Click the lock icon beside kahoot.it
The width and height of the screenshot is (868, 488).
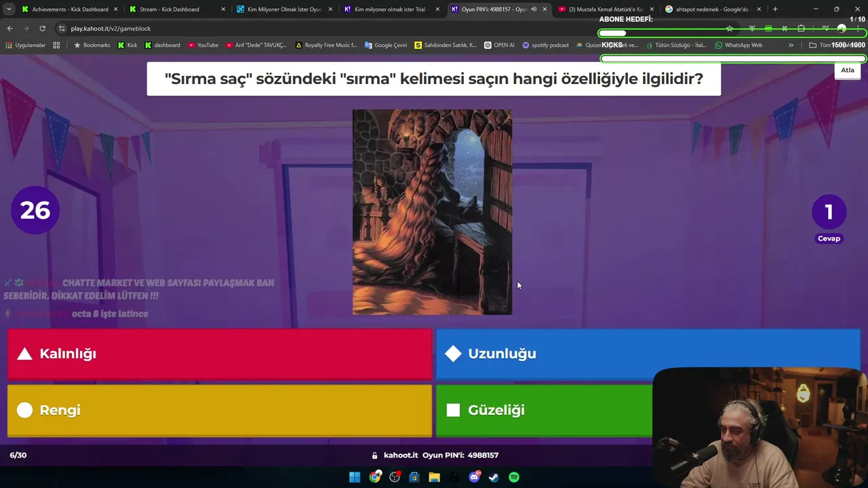pyautogui.click(x=374, y=455)
